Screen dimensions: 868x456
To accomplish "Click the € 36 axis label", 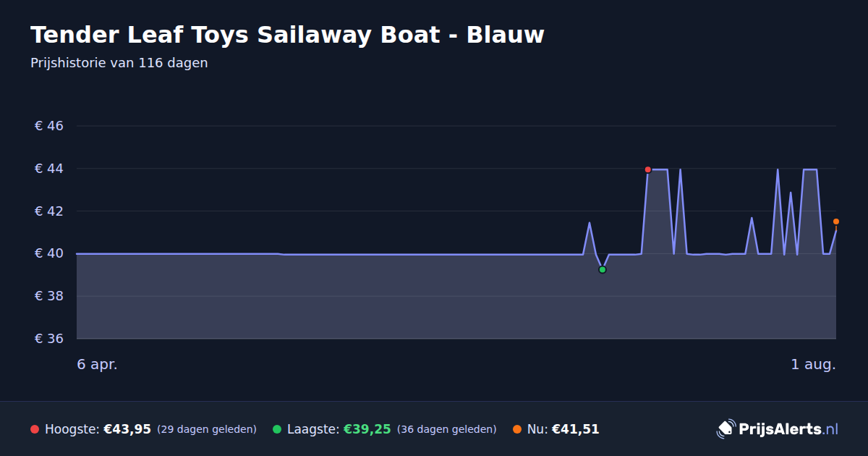I will point(49,339).
